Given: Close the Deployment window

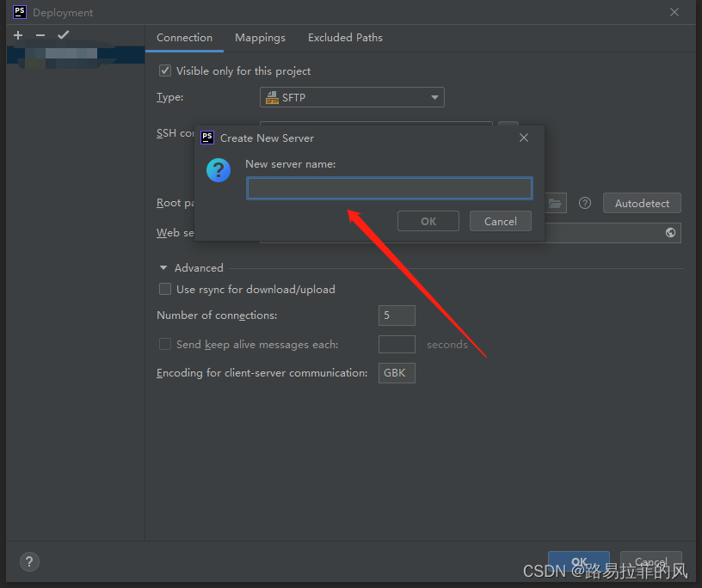Looking at the screenshot, I should click(x=674, y=13).
